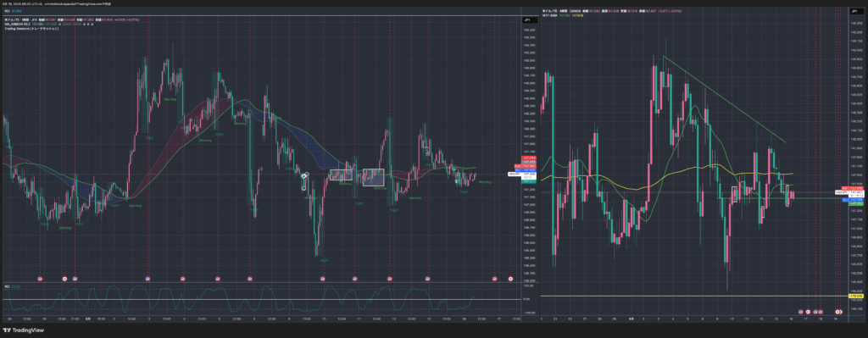This screenshot has width=868, height=338.
Task: Open the US-flag economic event at date 10 on left chart
Action: [322, 278]
